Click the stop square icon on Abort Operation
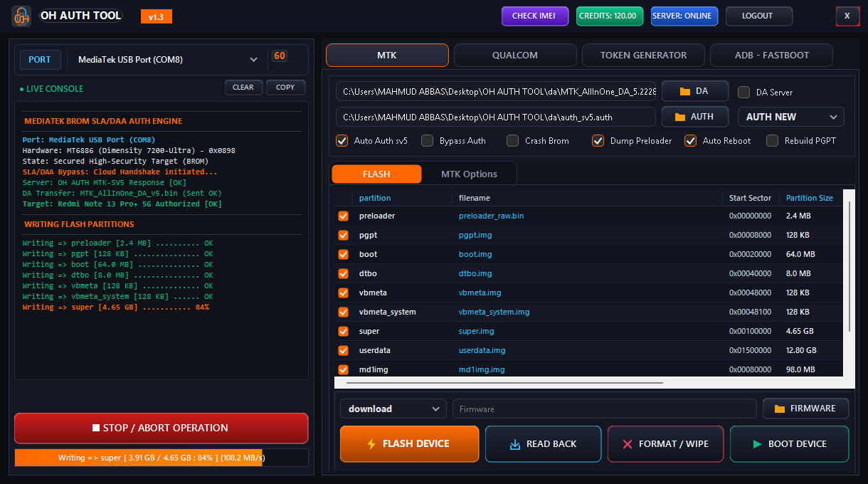 [x=96, y=428]
